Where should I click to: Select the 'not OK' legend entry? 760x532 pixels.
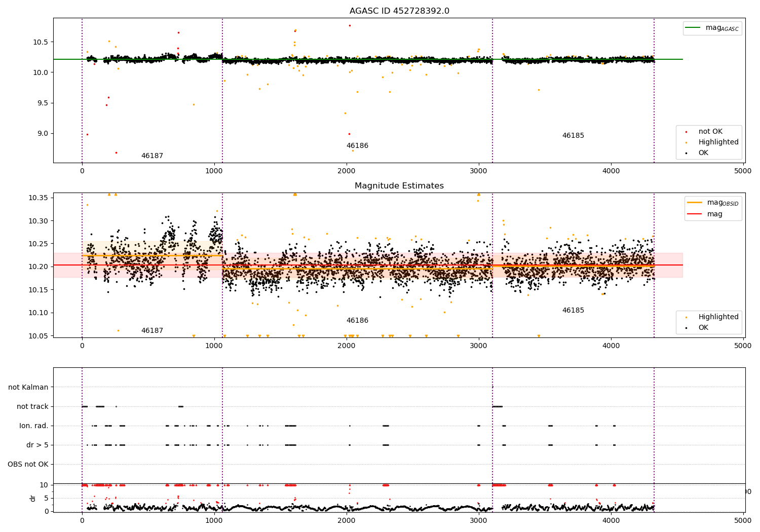(710, 132)
